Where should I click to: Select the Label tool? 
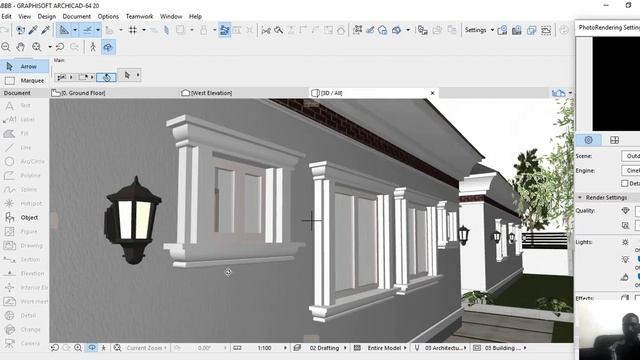coord(24,120)
